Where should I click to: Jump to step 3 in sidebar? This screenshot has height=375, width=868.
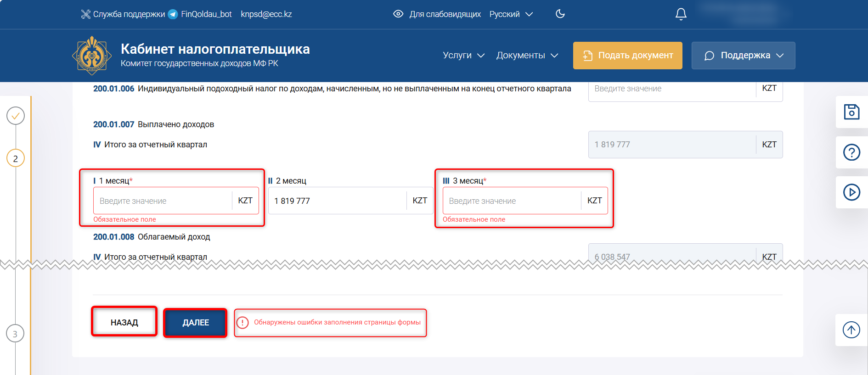pos(15,334)
